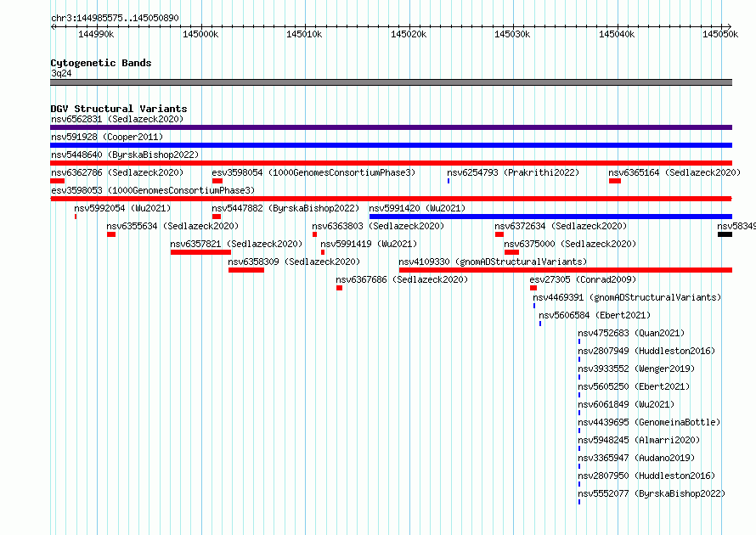Image resolution: width=756 pixels, height=535 pixels.
Task: Click nsv2807949 (Huddleston2016) label
Action: 646,351
